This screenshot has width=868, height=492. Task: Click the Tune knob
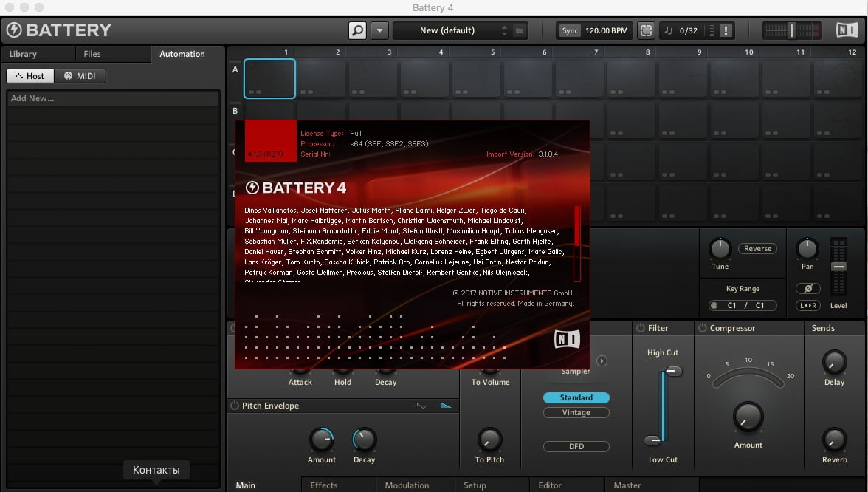pyautogui.click(x=720, y=249)
